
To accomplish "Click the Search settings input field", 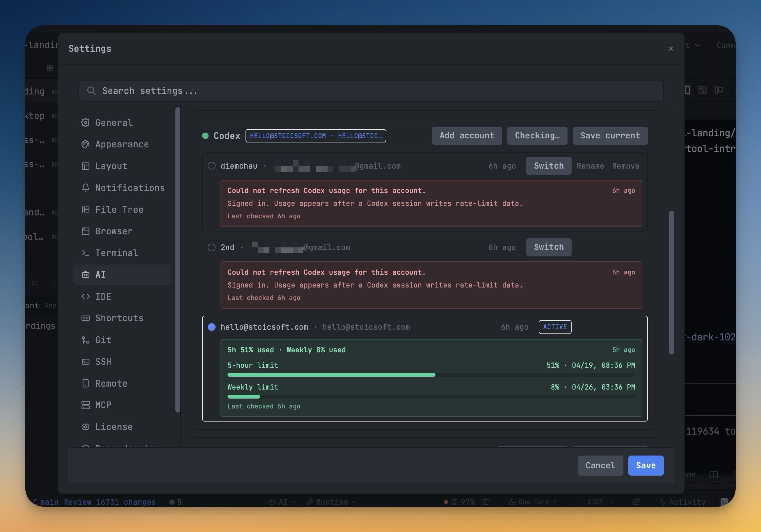I will click(x=371, y=91).
